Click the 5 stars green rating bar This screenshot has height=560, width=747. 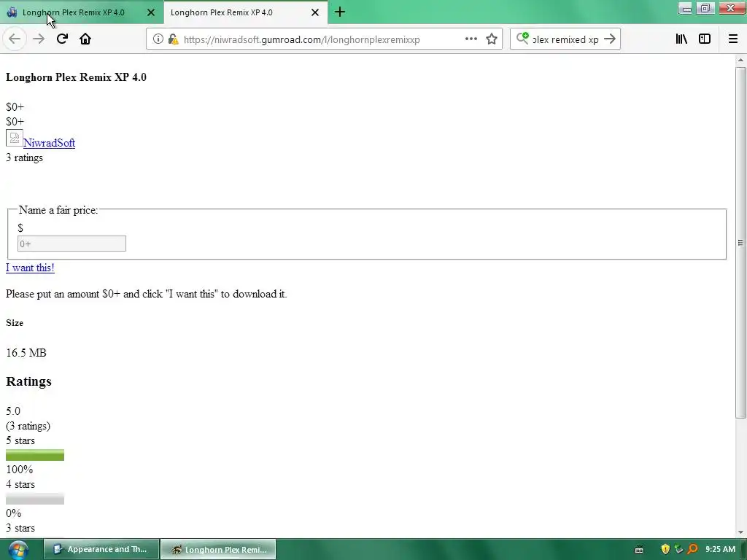[x=35, y=455]
